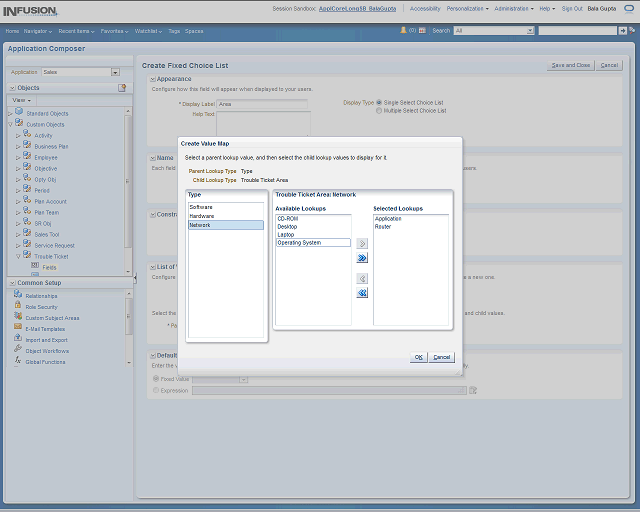Click the E-Mail Templates envelope icon

tap(18, 328)
